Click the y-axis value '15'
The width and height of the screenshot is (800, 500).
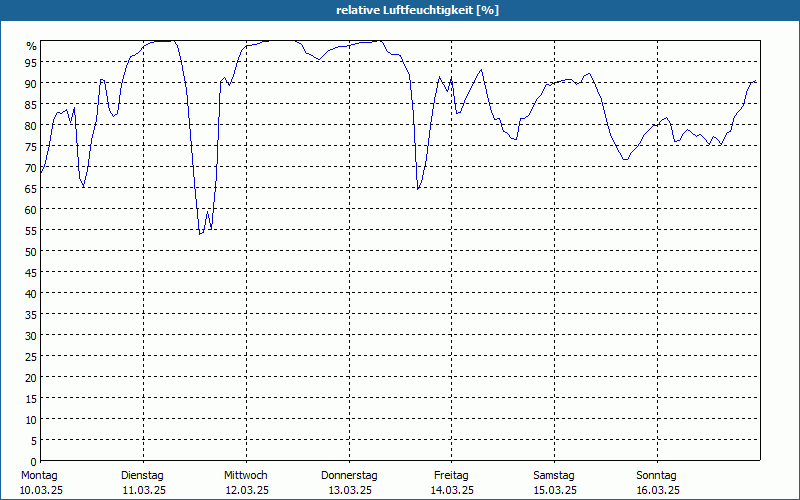click(31, 399)
